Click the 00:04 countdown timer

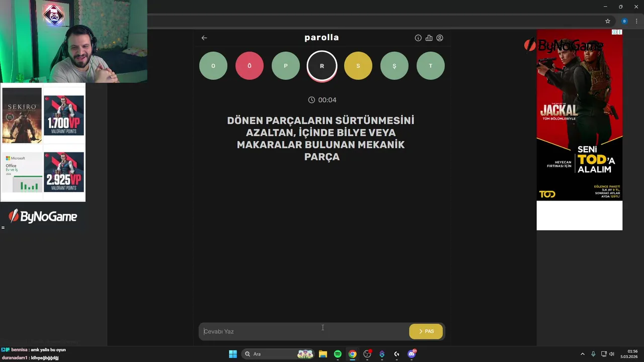click(x=322, y=100)
